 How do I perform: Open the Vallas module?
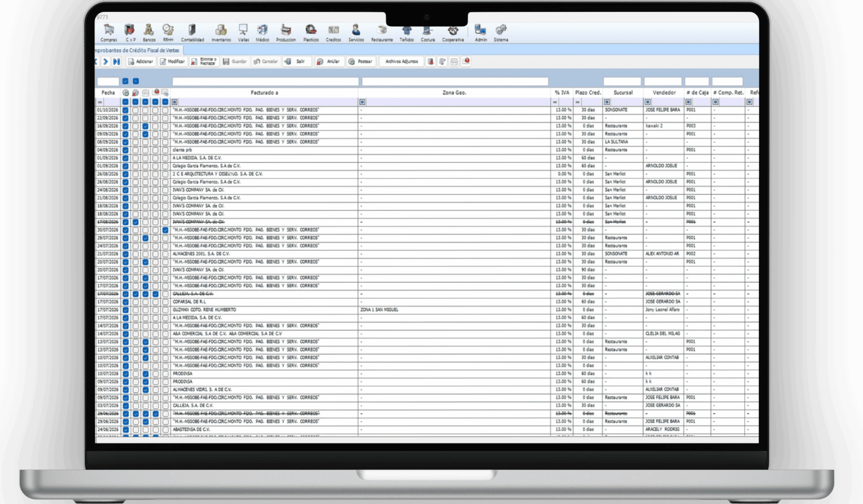point(243,33)
